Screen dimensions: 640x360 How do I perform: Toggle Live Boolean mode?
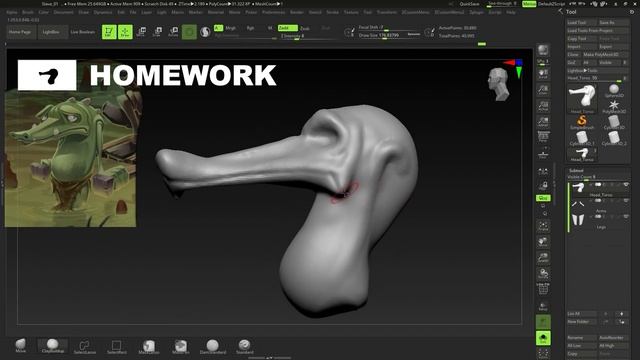(82, 32)
